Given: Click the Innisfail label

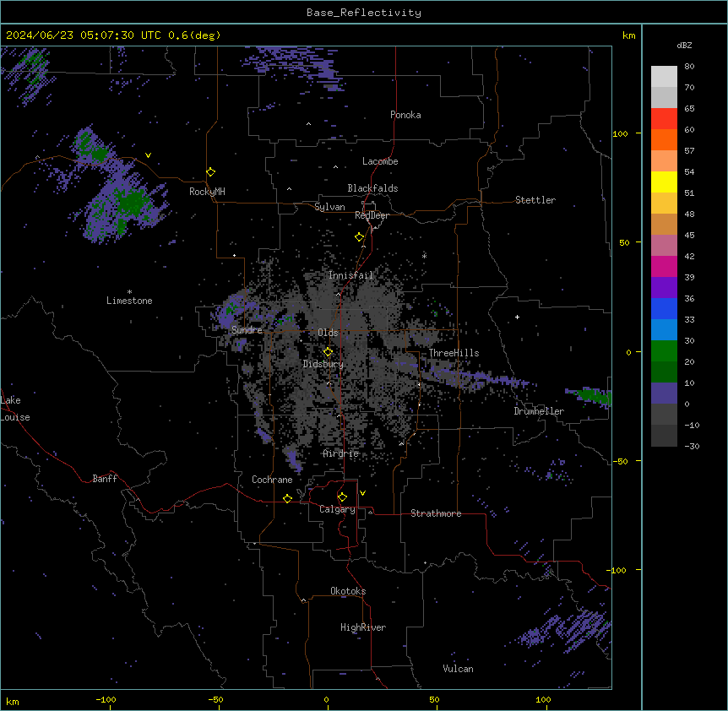Looking at the screenshot, I should tap(350, 275).
